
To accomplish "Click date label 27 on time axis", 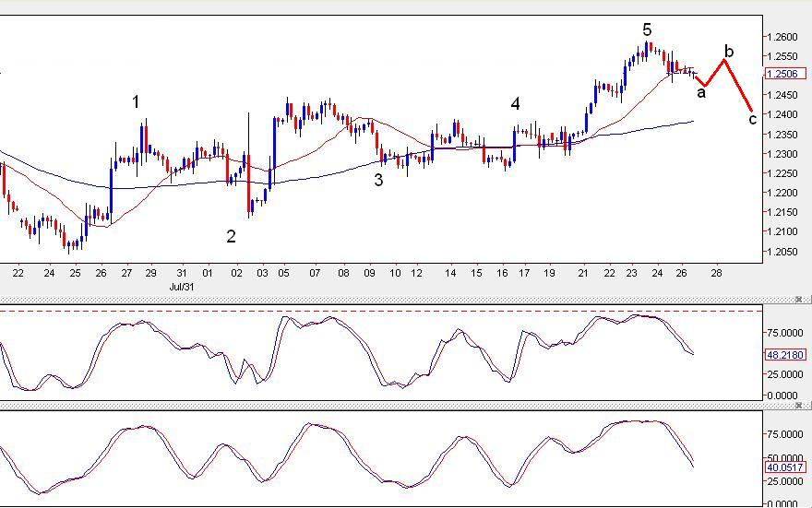I will click(126, 273).
